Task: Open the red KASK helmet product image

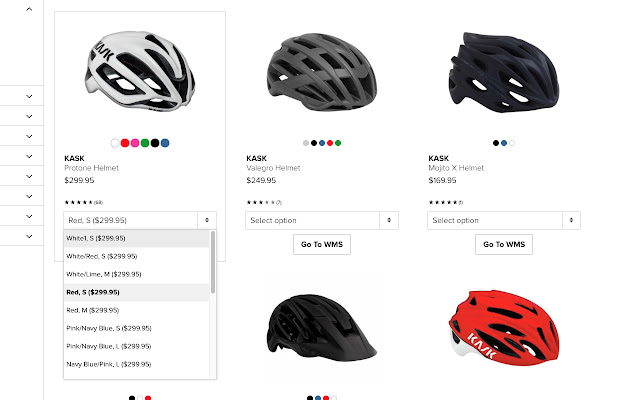Action: [x=504, y=328]
